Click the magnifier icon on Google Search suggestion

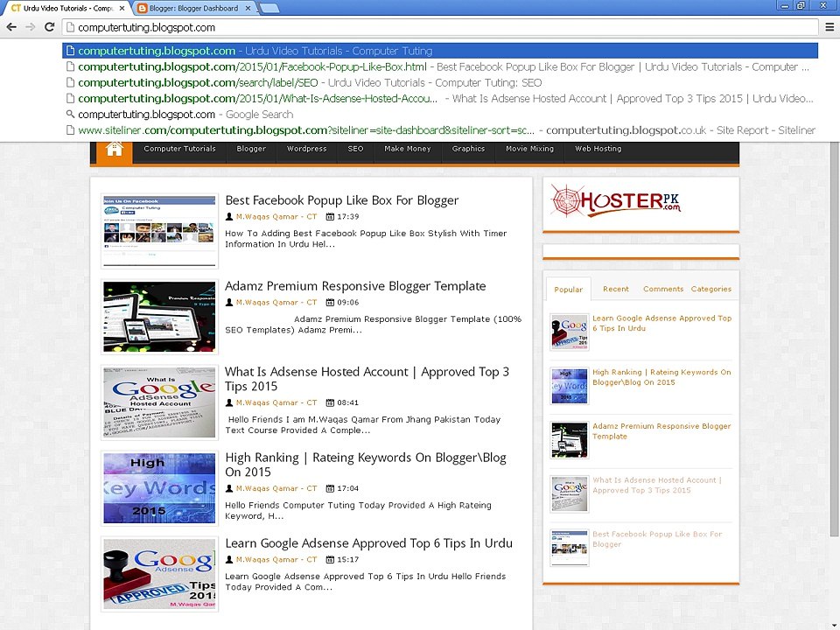coord(70,114)
